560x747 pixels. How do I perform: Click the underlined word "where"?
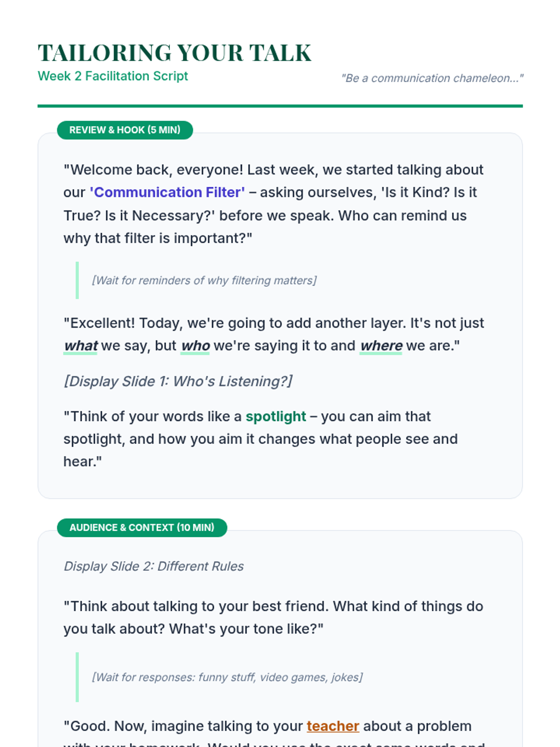[x=381, y=346]
